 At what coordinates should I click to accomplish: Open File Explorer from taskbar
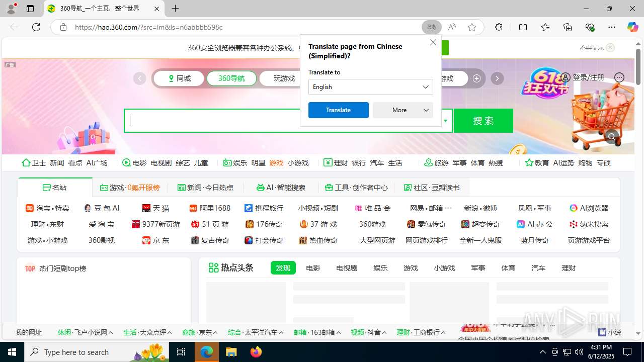(231, 352)
